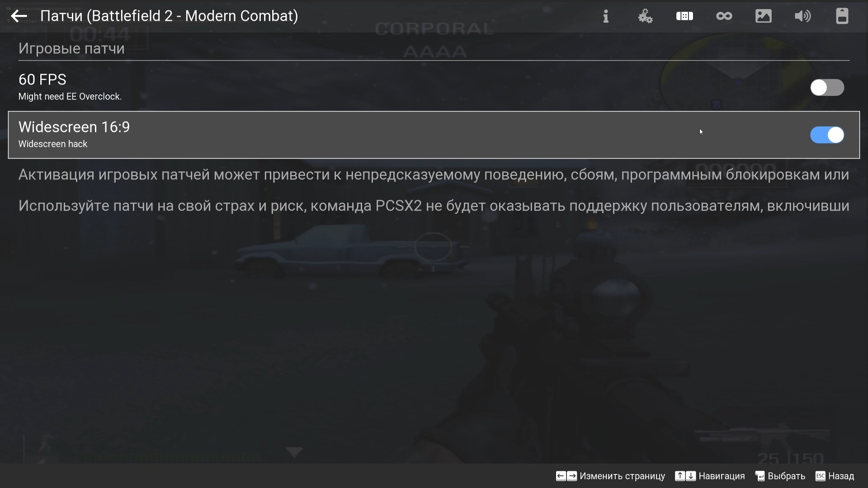Click 'Изменить страницу' footer hint

pyautogui.click(x=610, y=476)
